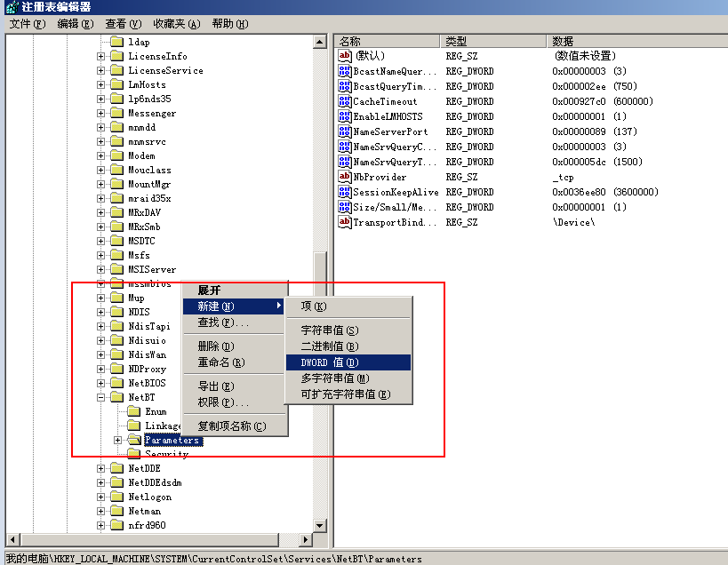728x565 pixels.
Task: Click the LicenseInfo folder icon
Action: [x=117, y=57]
